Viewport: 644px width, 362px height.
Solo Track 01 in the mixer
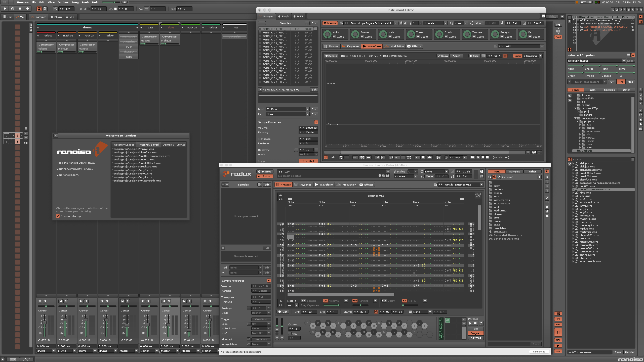pos(45,301)
